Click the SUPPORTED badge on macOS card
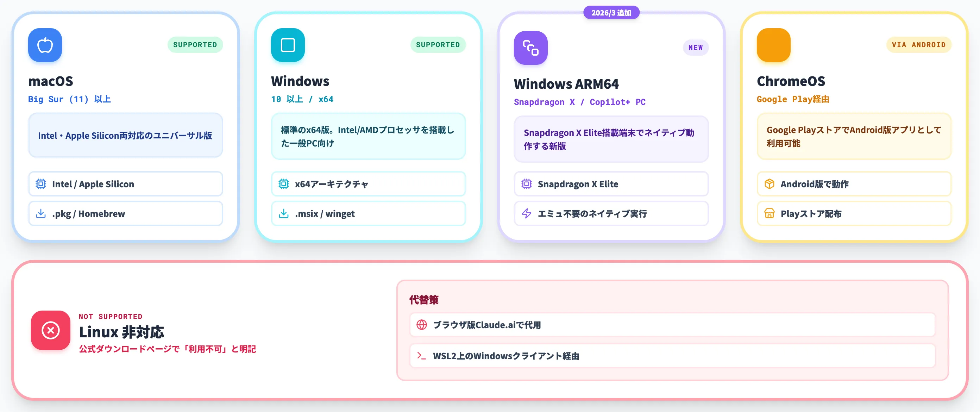 (x=195, y=45)
